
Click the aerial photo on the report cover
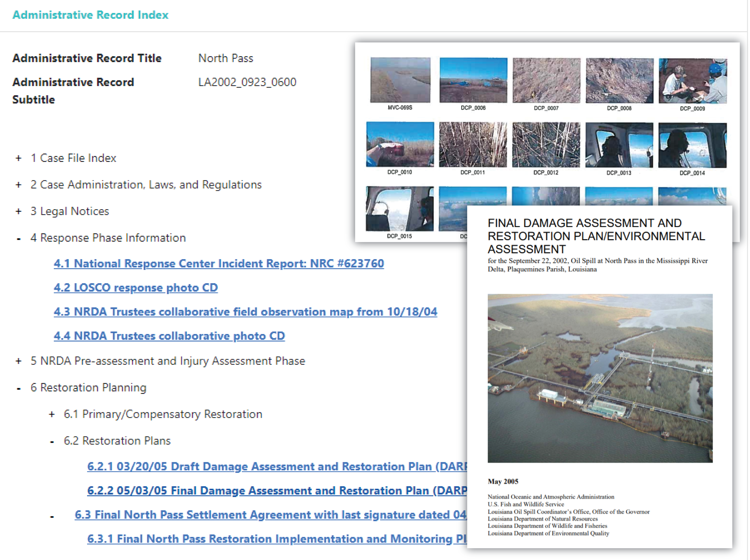(600, 378)
